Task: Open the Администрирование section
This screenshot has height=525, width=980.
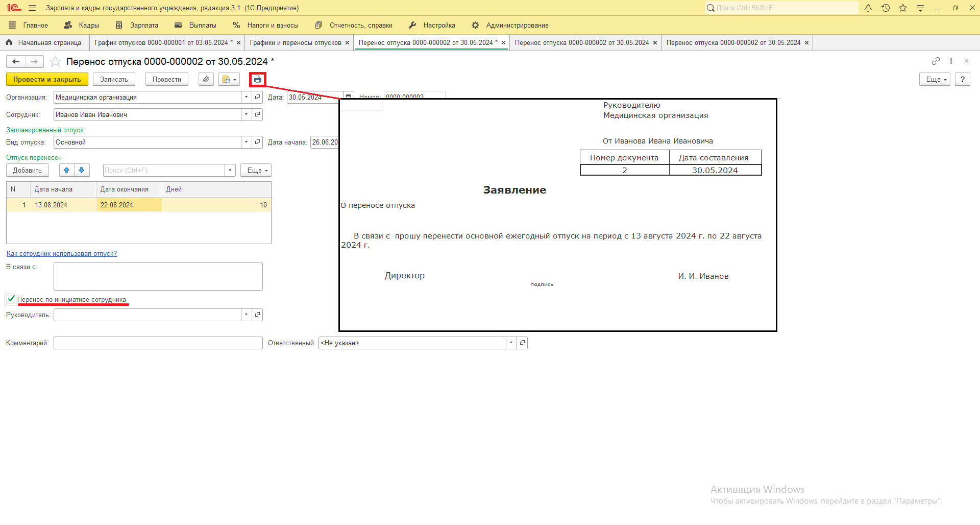Action: pos(510,26)
